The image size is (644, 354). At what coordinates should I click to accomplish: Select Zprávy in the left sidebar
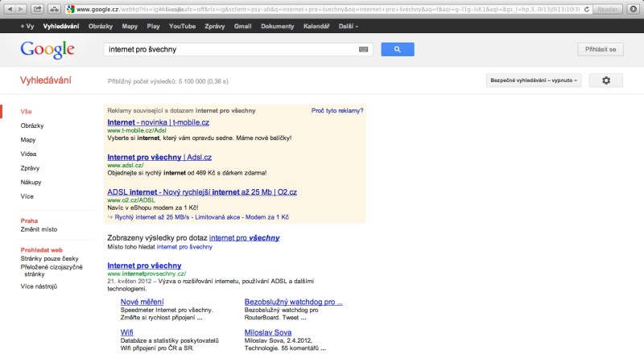coord(30,168)
